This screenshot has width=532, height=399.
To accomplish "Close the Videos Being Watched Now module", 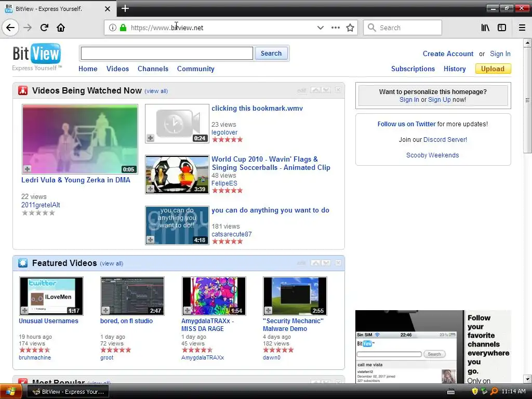I will tap(338, 90).
